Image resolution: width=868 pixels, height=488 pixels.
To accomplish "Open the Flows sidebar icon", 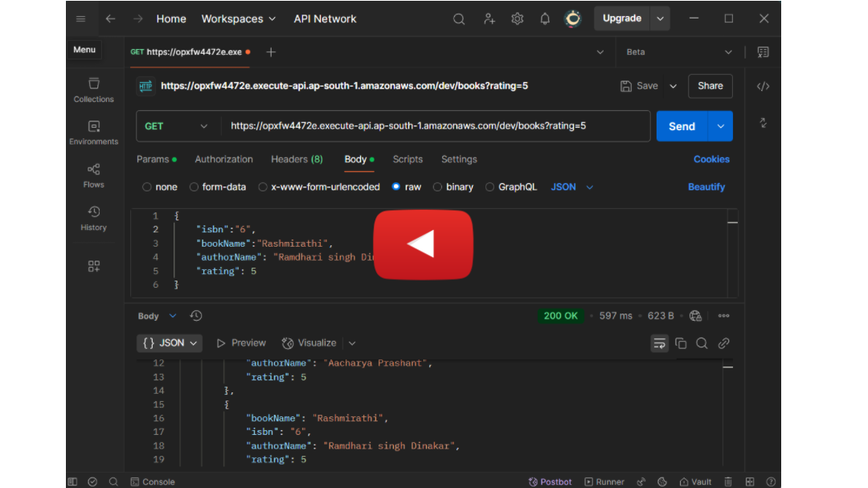I will 93,175.
